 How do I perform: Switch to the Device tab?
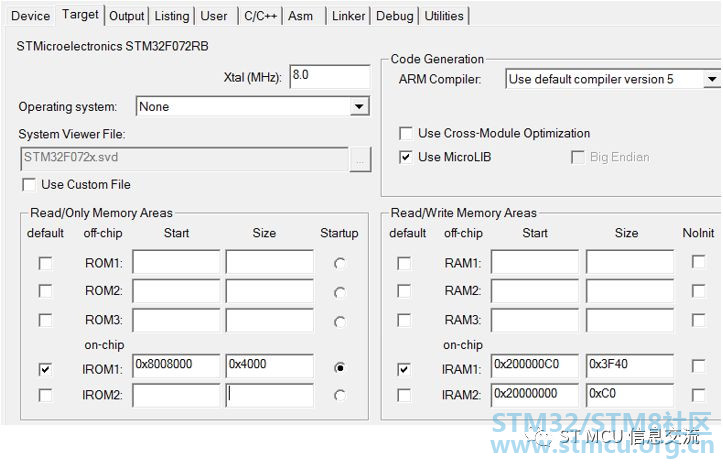pyautogui.click(x=30, y=16)
